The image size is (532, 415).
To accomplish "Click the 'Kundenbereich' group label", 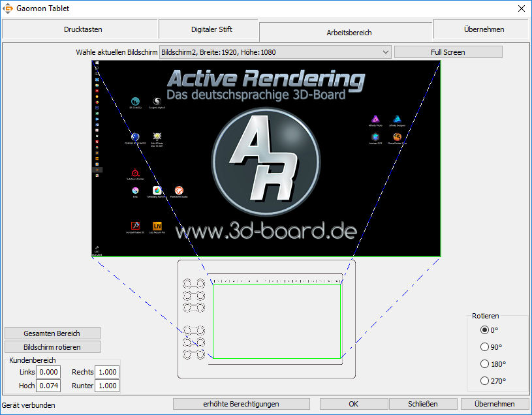I will (32, 360).
